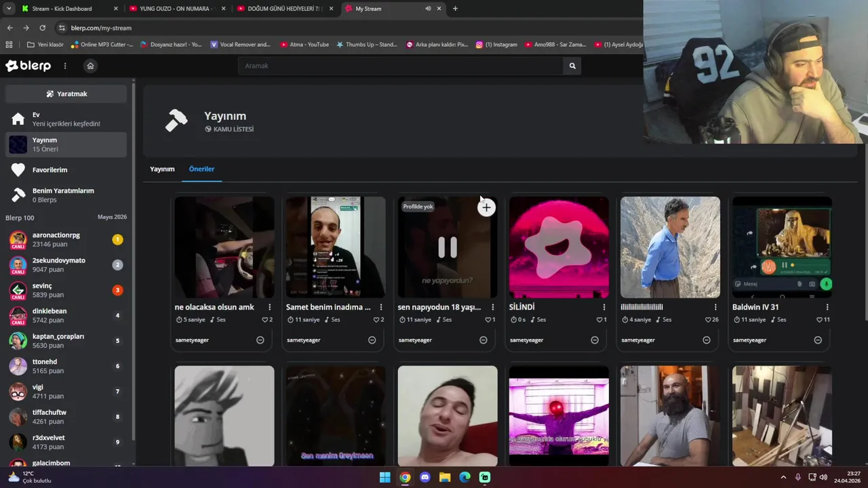Open Favorilerim in the sidebar

click(66, 169)
